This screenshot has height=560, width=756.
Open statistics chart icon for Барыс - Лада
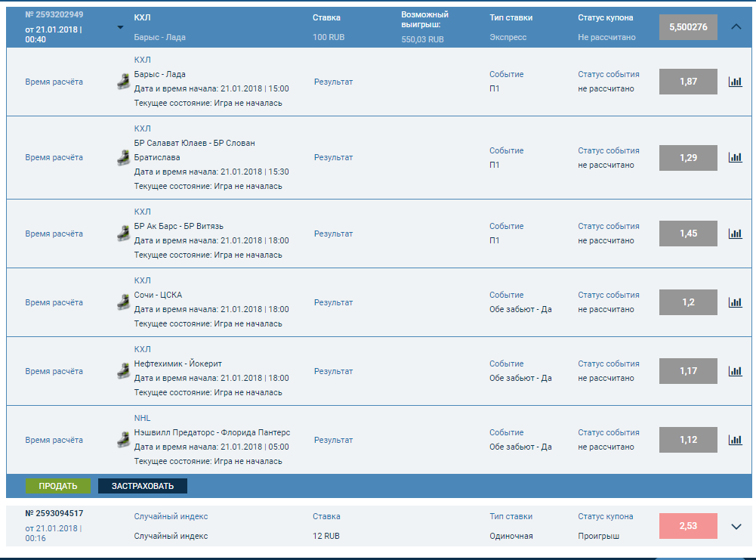point(735,82)
